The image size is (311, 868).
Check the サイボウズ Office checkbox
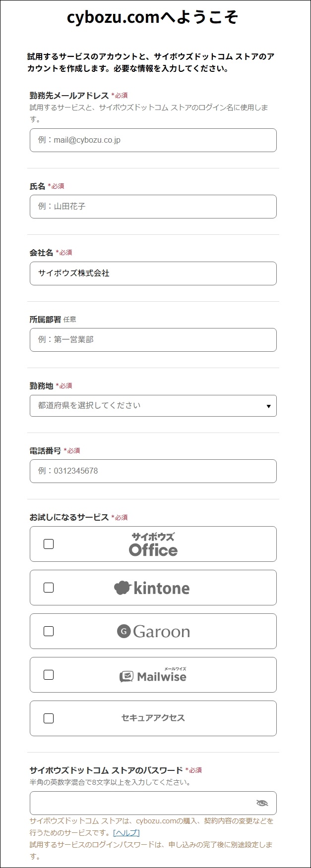(49, 544)
